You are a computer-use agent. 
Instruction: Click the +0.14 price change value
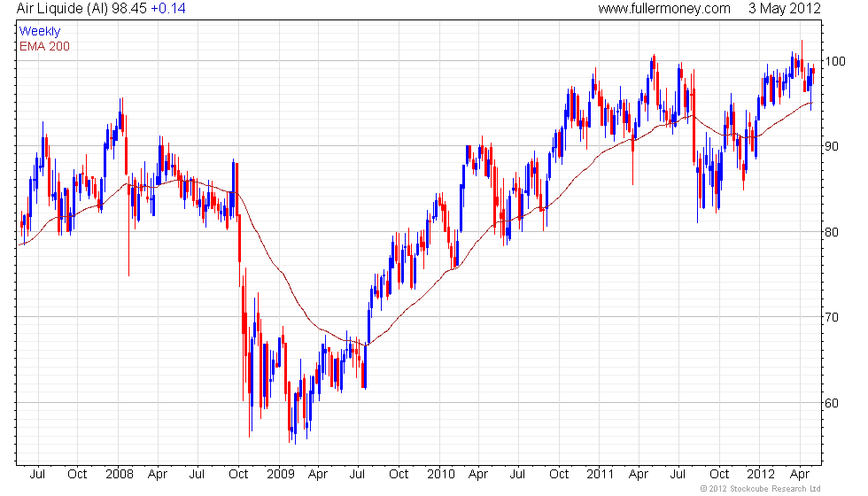click(168, 8)
